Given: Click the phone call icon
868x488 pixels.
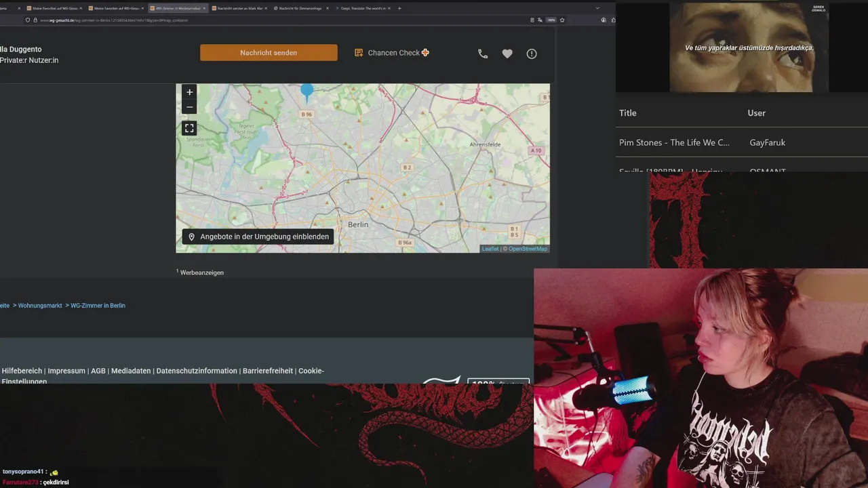Looking at the screenshot, I should (x=483, y=54).
